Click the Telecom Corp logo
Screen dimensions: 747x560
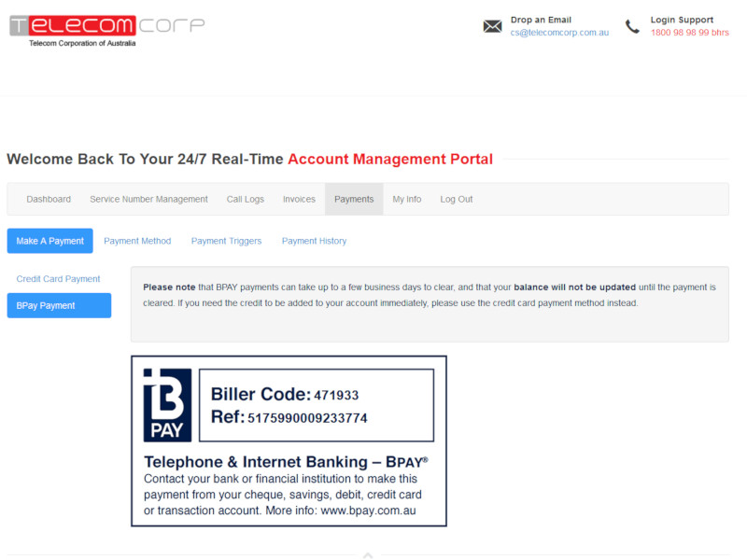(x=107, y=25)
